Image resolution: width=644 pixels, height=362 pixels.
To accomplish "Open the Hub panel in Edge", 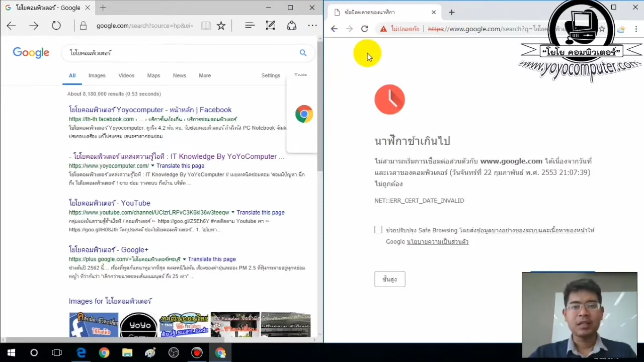I will click(x=250, y=25).
